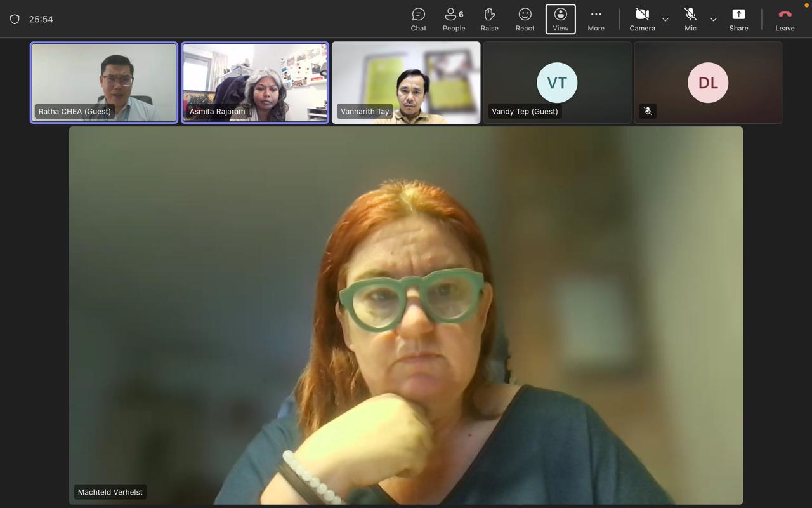Select Asmita Rajaram video thumbnail
The height and width of the screenshot is (508, 812).
point(255,83)
